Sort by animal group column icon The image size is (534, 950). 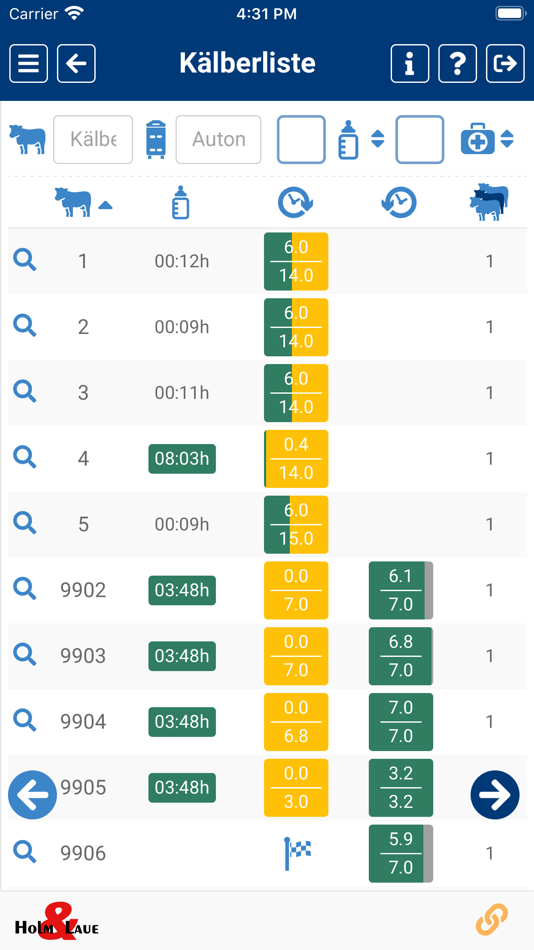click(x=489, y=202)
